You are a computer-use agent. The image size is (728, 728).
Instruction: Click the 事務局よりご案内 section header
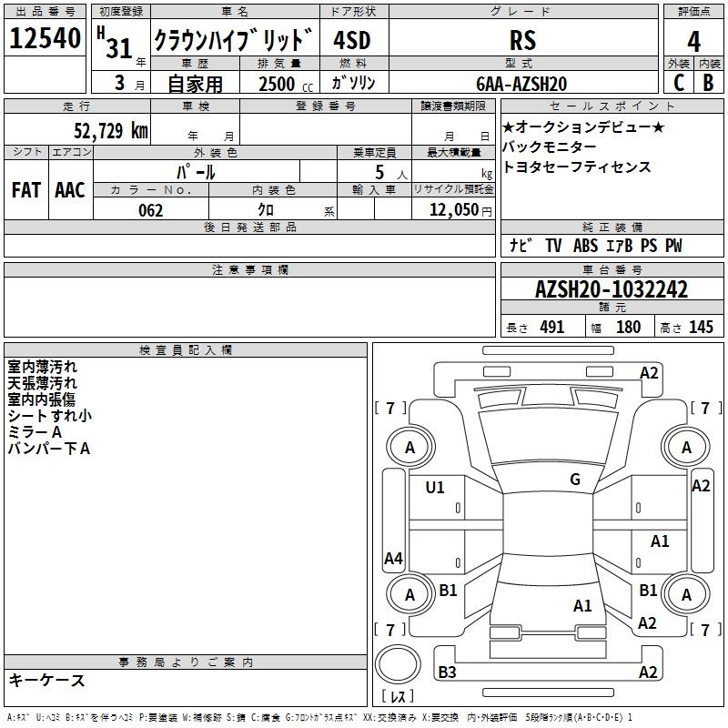[186, 662]
